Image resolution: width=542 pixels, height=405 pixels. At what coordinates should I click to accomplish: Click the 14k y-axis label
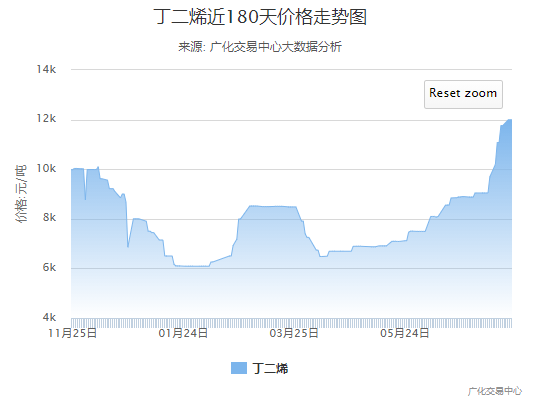tap(46, 69)
